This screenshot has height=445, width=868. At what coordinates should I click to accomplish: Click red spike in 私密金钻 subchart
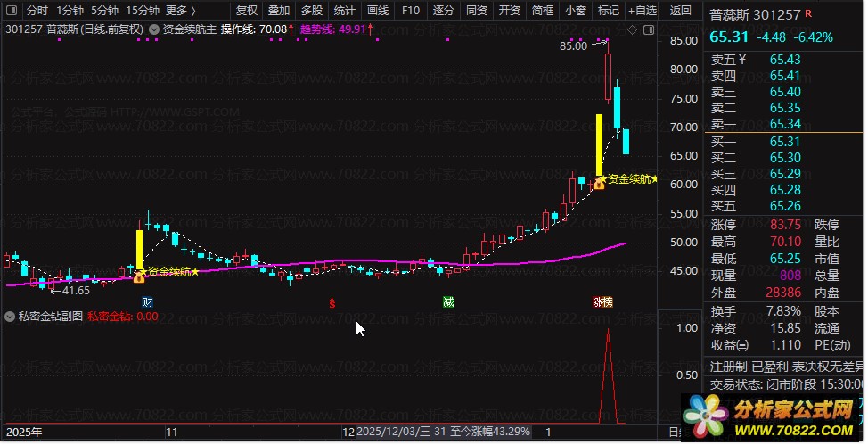[x=609, y=376]
